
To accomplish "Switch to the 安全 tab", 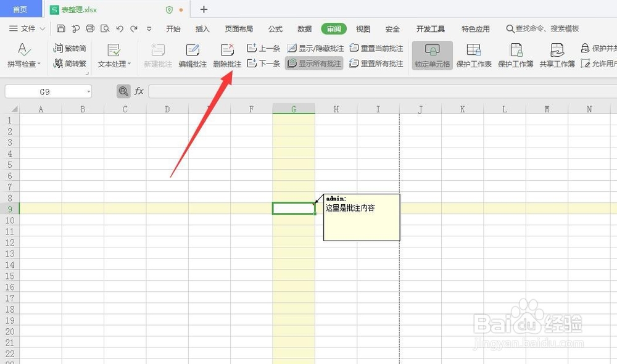I will pyautogui.click(x=392, y=29).
